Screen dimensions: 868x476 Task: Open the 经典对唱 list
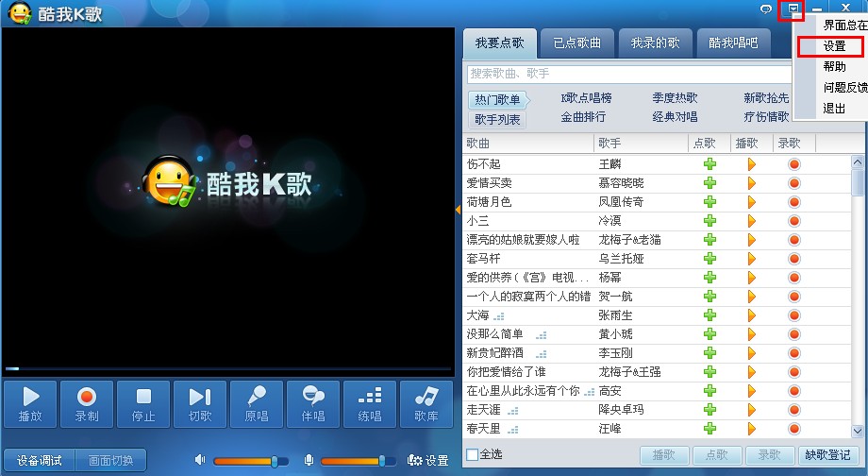(x=675, y=117)
